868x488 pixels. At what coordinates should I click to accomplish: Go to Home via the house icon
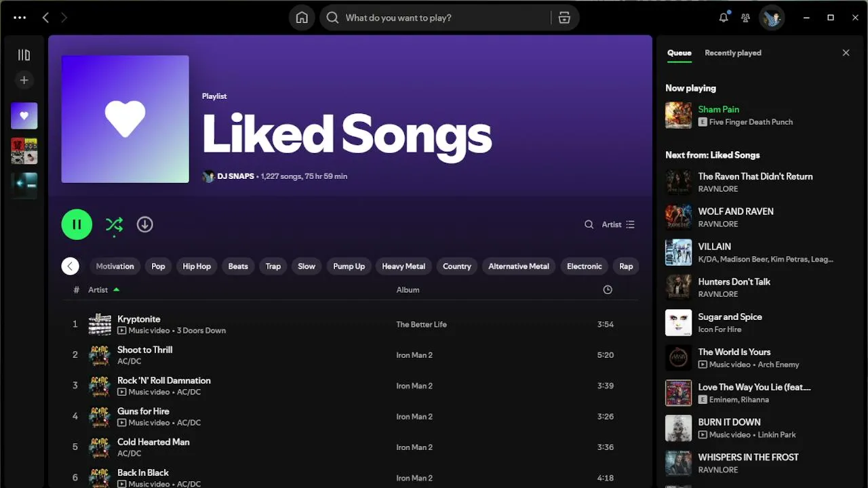pyautogui.click(x=302, y=18)
